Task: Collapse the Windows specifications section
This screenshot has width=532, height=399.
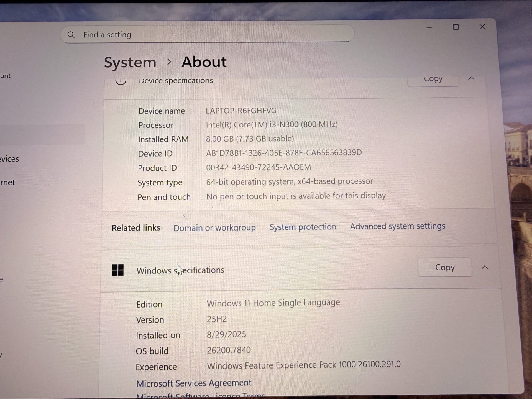Action: [485, 267]
